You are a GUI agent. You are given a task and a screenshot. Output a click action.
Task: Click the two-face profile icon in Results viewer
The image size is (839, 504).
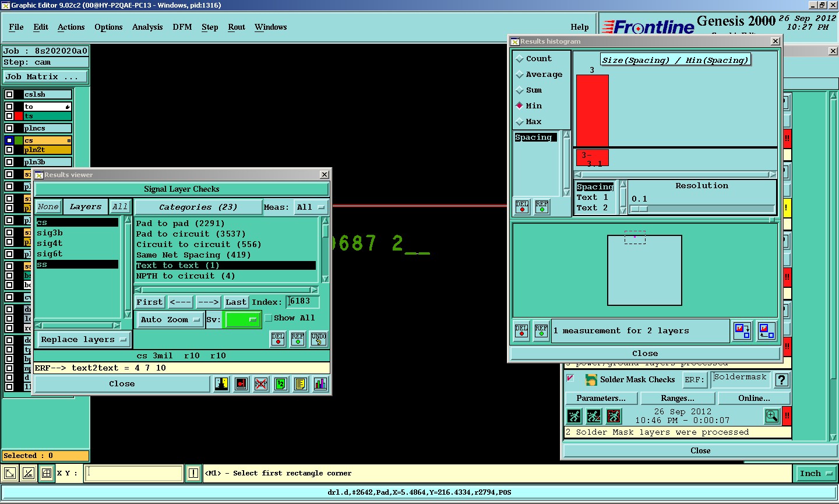(221, 384)
